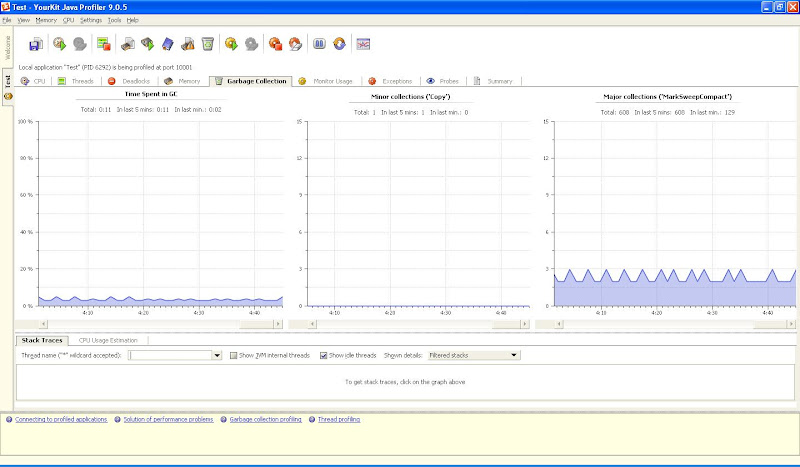Open the Probes tab
The height and width of the screenshot is (467, 800).
[x=443, y=81]
